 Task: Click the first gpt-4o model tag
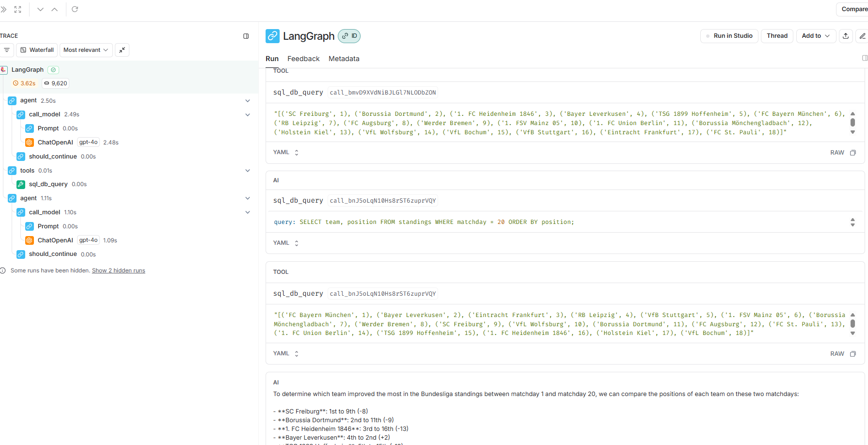pyautogui.click(x=88, y=142)
